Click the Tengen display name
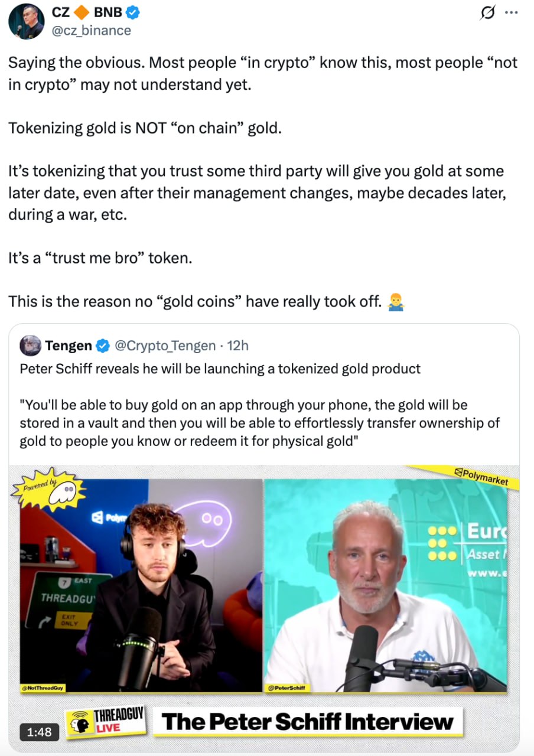This screenshot has width=534, height=756. [x=69, y=346]
